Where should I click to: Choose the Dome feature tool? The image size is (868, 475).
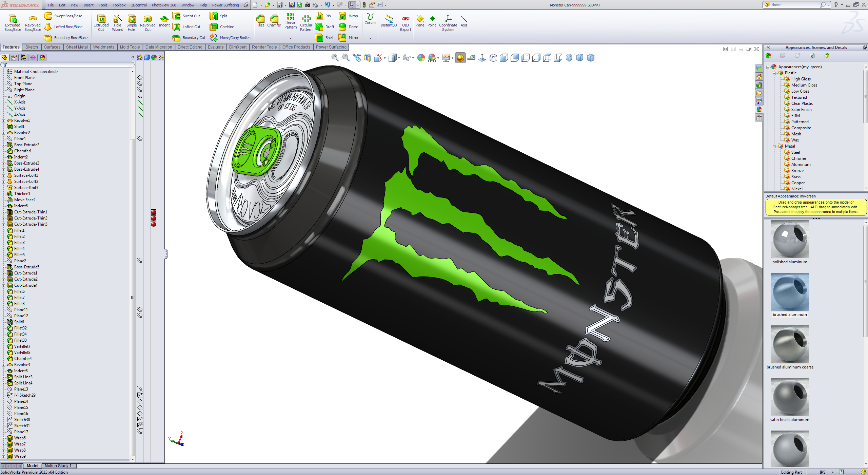349,27
